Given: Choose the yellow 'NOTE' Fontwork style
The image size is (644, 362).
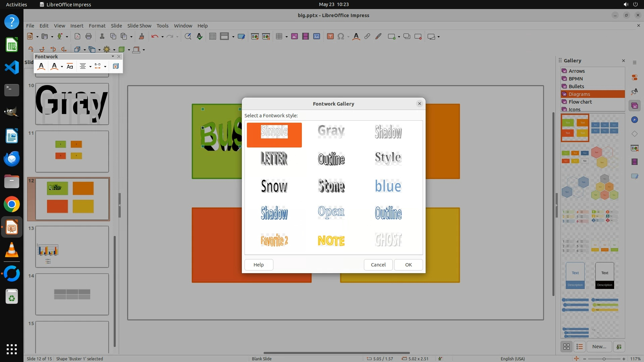Looking at the screenshot, I should tap(331, 240).
